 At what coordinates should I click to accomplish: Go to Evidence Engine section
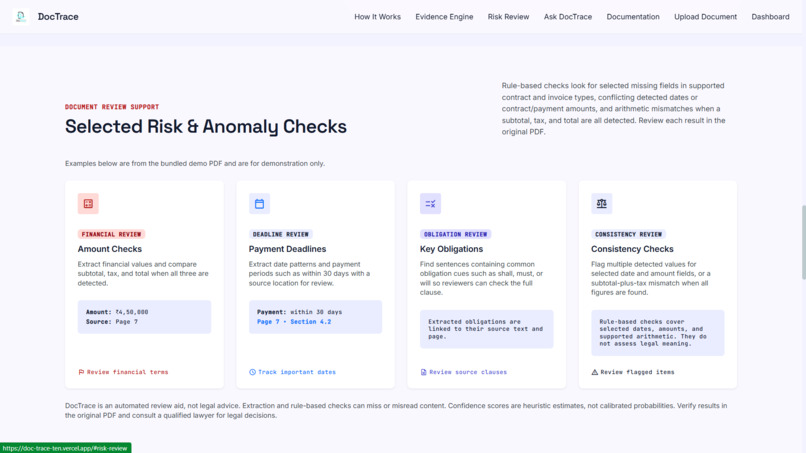point(444,16)
